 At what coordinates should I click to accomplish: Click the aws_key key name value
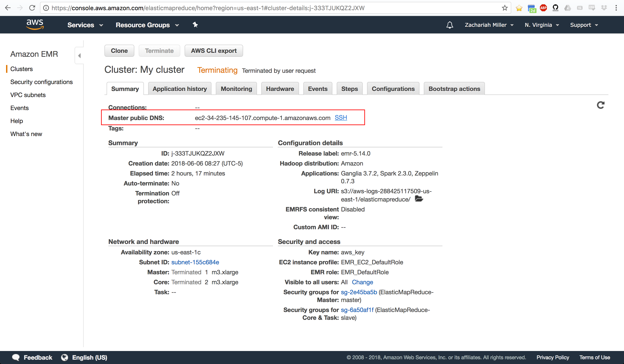352,252
